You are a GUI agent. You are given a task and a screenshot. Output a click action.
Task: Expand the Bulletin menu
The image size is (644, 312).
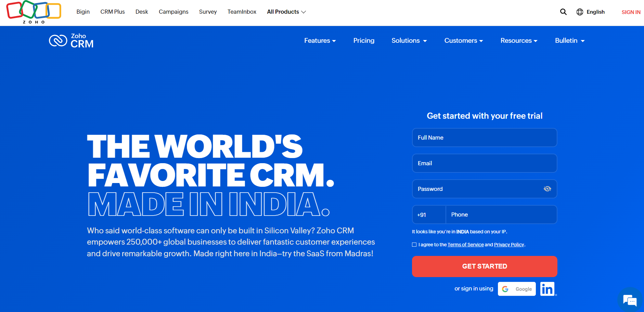click(570, 41)
